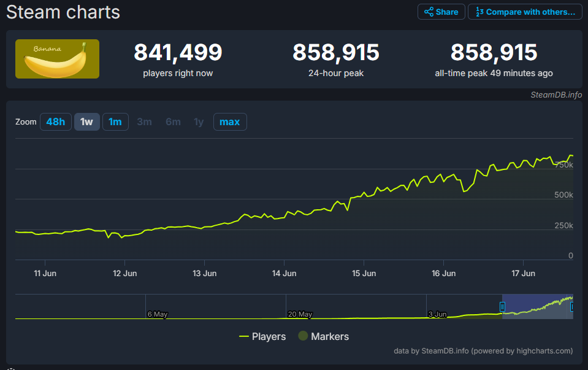This screenshot has width=588, height=370.
Task: Open Compare with others dialog
Action: pyautogui.click(x=525, y=12)
